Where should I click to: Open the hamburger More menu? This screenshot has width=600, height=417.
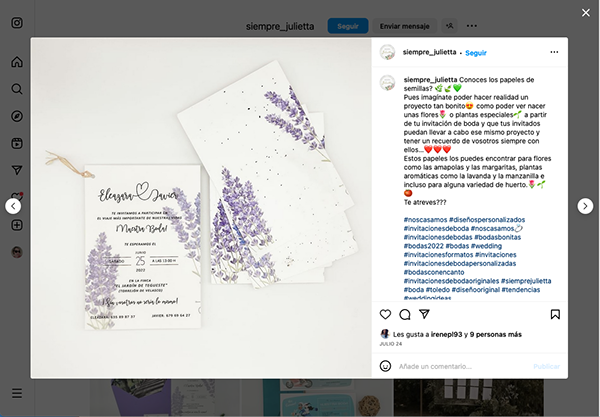(17, 393)
